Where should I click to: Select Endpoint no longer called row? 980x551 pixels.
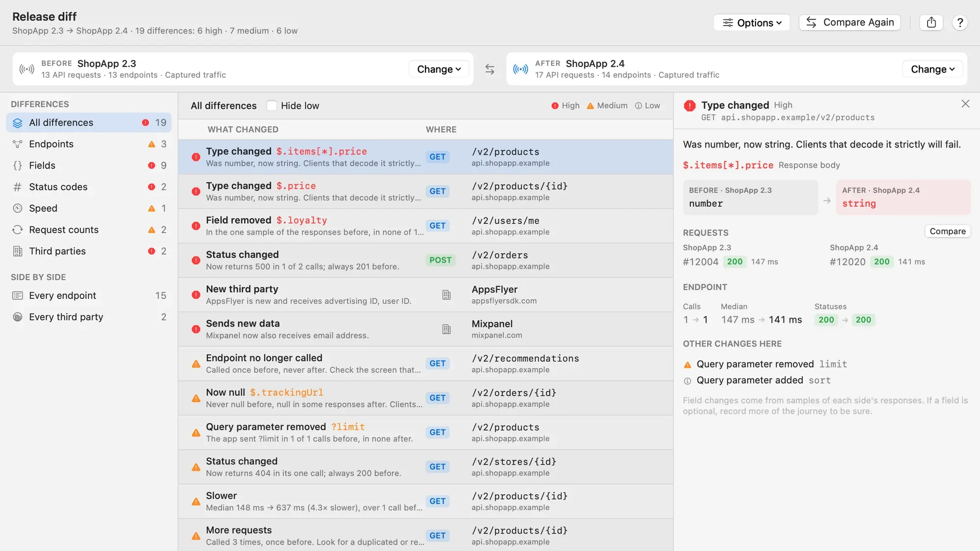tap(425, 363)
